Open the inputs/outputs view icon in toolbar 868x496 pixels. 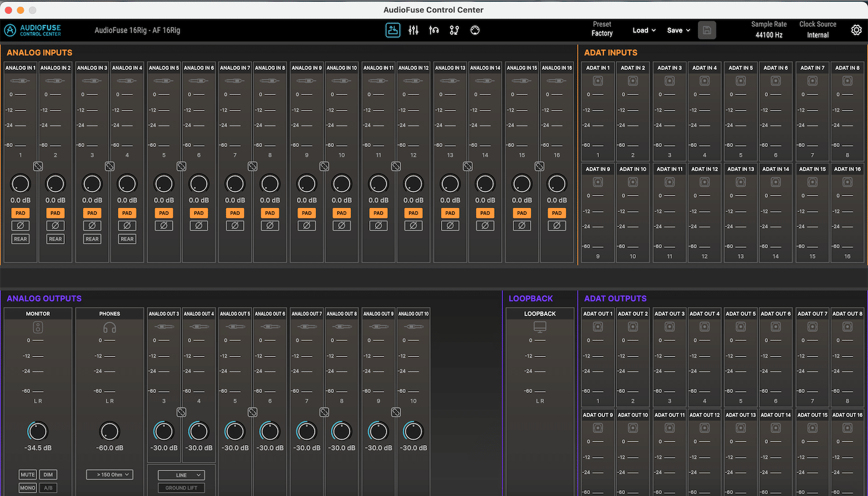393,30
